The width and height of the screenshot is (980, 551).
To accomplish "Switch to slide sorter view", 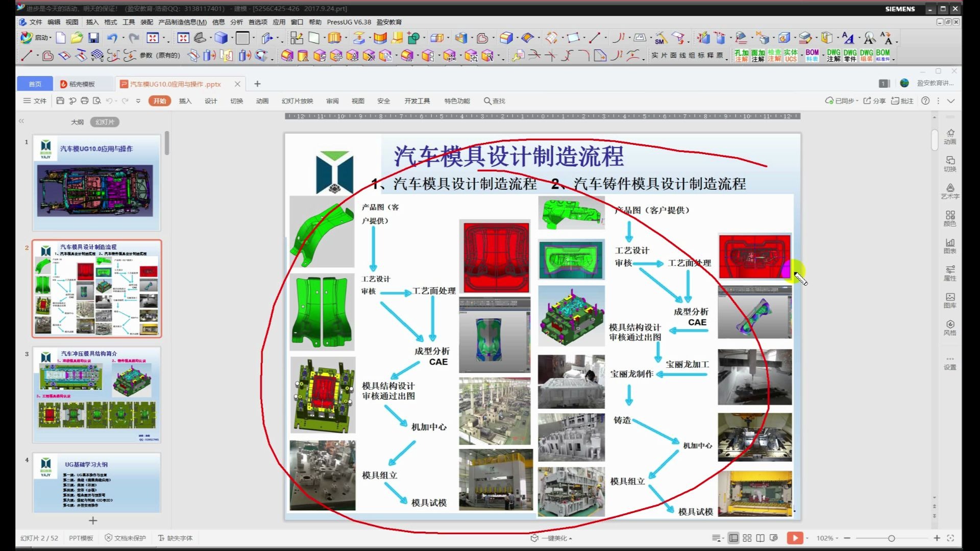I will 747,538.
